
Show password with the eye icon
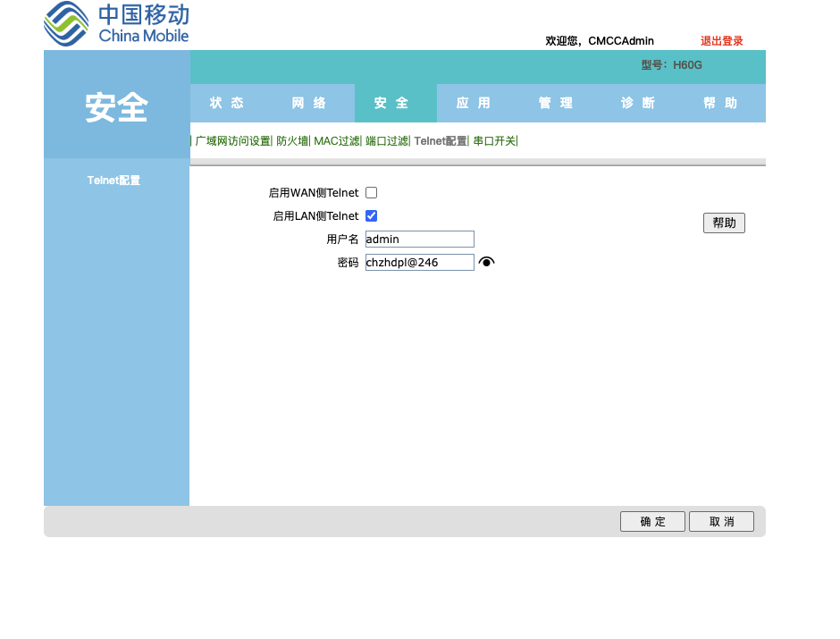(x=486, y=262)
